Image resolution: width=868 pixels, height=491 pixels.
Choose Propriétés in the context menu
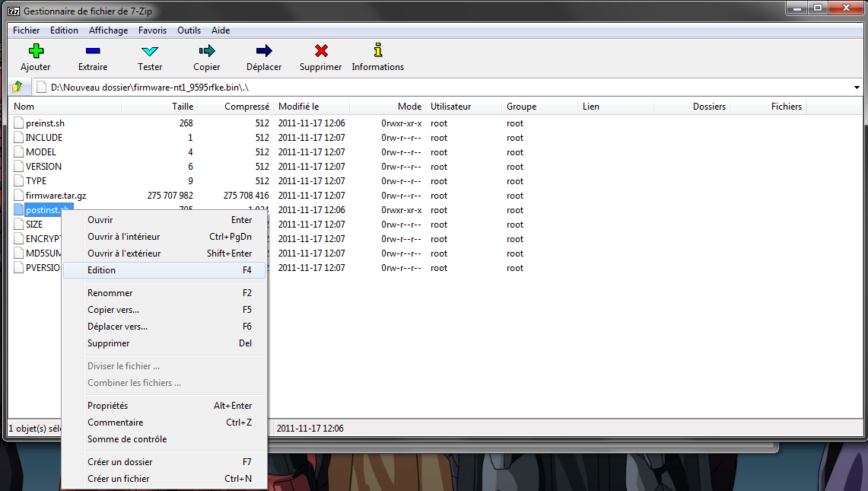164,406
